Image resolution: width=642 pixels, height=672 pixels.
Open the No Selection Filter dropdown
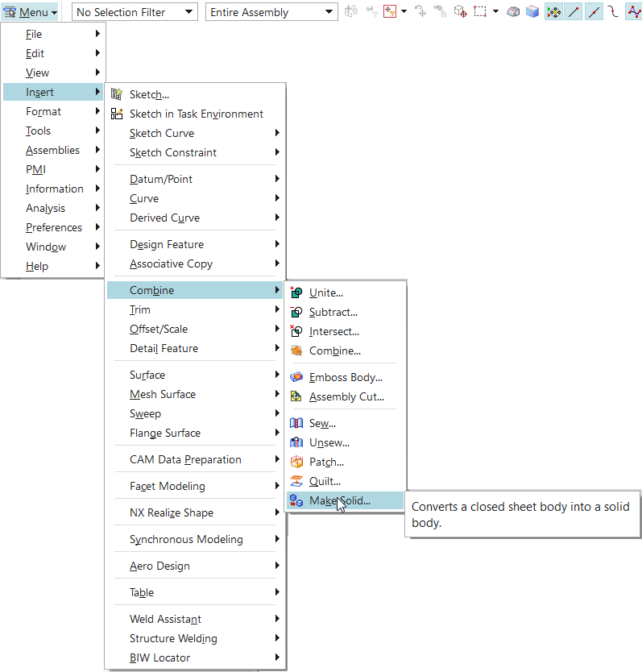point(134,13)
